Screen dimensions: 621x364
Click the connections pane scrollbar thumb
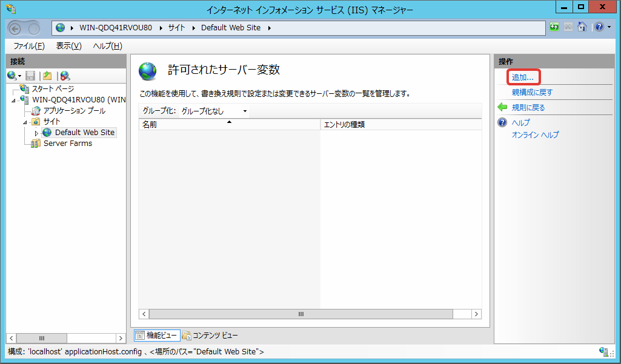click(42, 338)
